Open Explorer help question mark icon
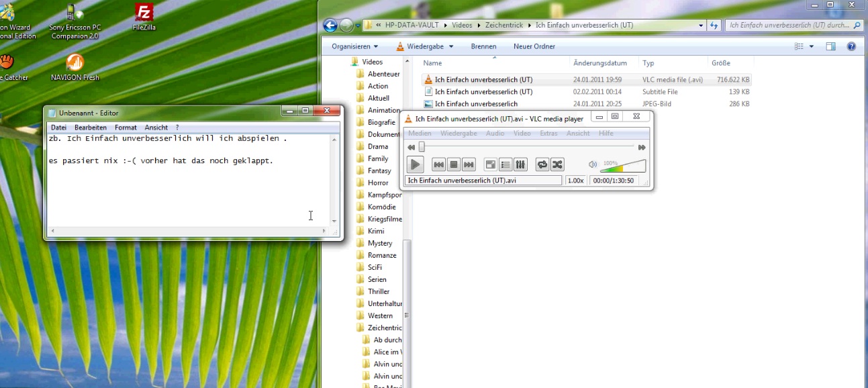Screen dimensions: 868x388 tap(851, 46)
